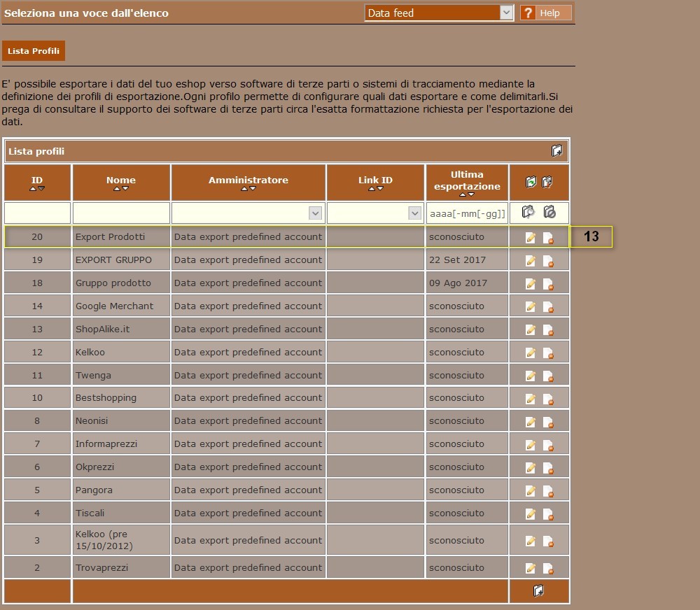This screenshot has height=610, width=700.
Task: Select the Google Merchant name cell
Action: (121, 306)
